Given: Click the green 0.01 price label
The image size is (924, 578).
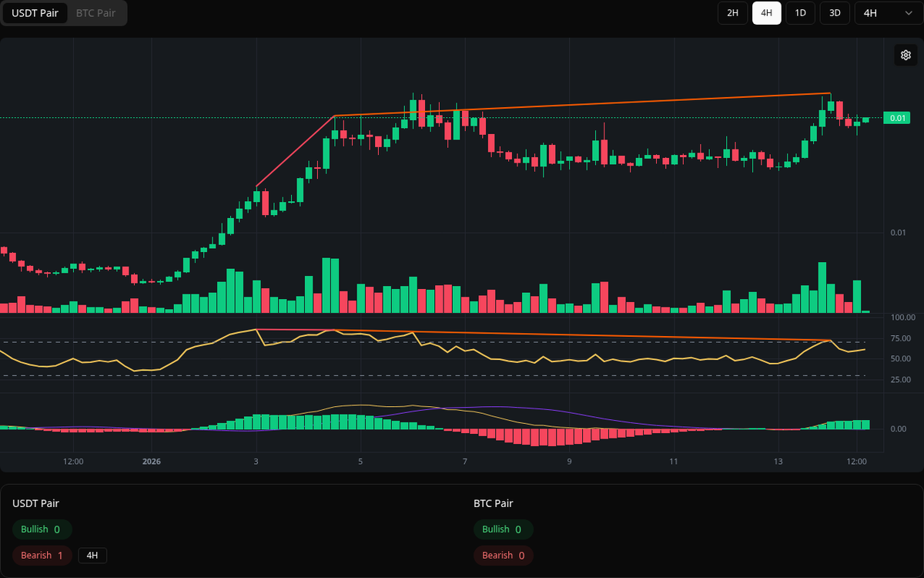Looking at the screenshot, I should tap(896, 117).
